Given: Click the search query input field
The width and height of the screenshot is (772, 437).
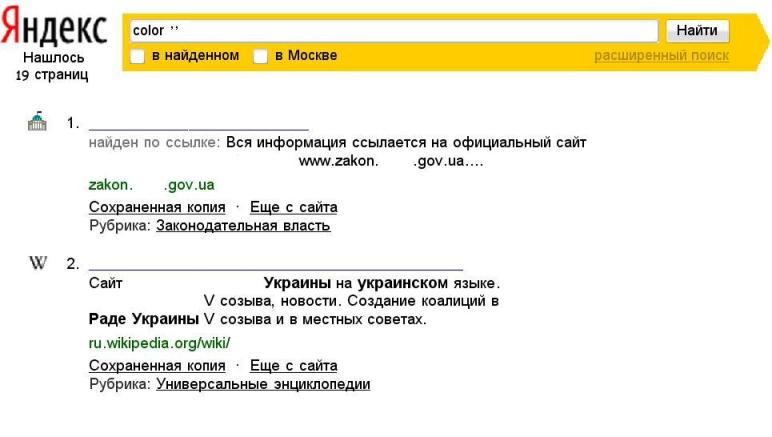Looking at the screenshot, I should point(394,31).
